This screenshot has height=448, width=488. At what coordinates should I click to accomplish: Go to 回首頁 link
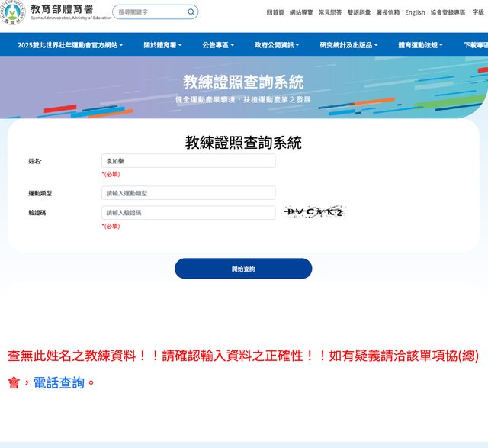tap(275, 12)
